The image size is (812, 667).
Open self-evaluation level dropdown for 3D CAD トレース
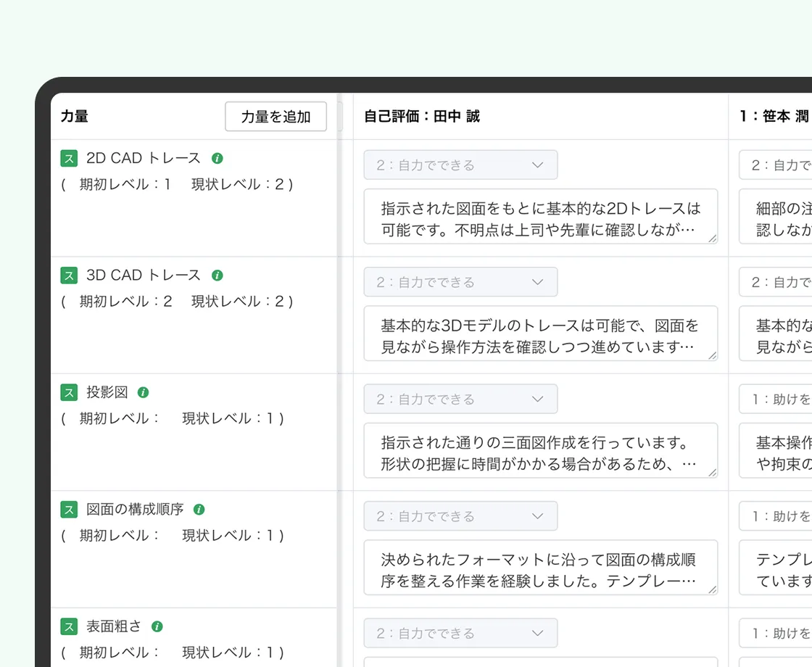click(x=461, y=282)
